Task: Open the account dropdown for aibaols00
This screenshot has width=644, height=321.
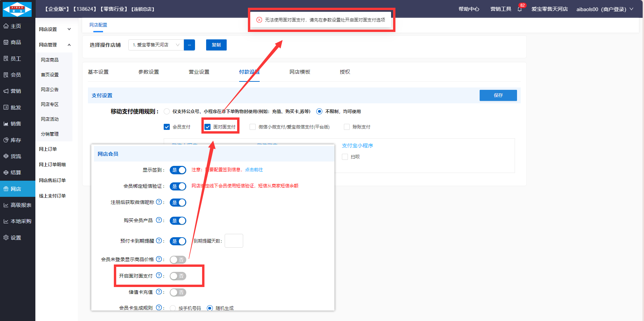Action: click(x=604, y=9)
